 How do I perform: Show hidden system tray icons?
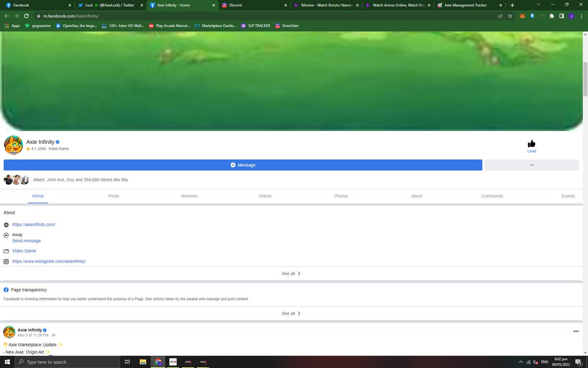coord(521,362)
